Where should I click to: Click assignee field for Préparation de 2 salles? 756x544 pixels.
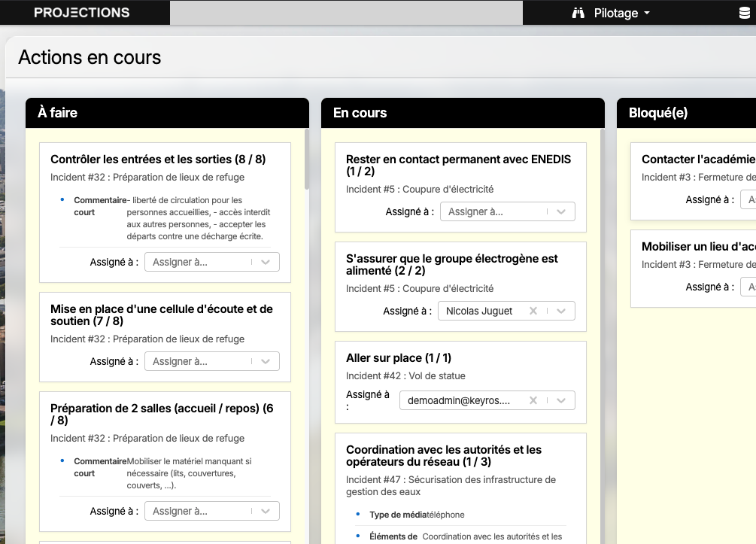click(x=199, y=511)
